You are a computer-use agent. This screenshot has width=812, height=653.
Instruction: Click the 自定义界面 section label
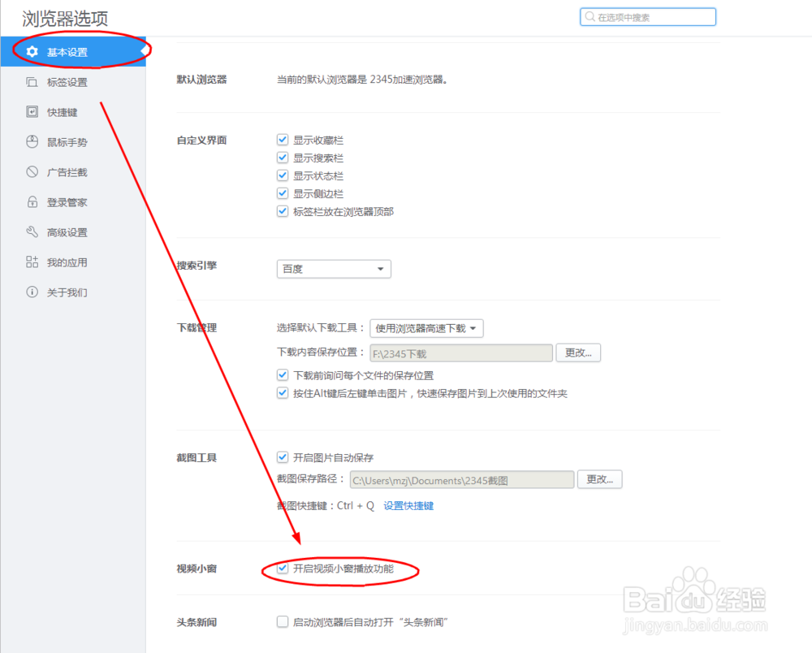point(202,140)
